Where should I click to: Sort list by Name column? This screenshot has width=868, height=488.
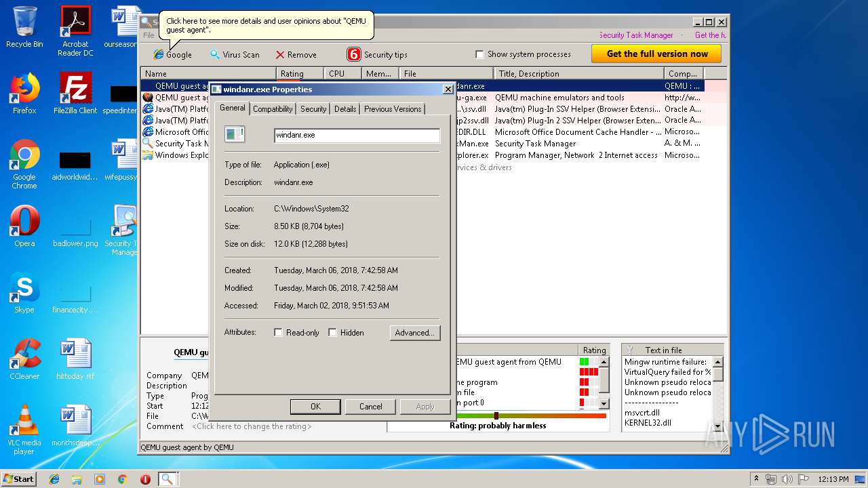point(208,74)
